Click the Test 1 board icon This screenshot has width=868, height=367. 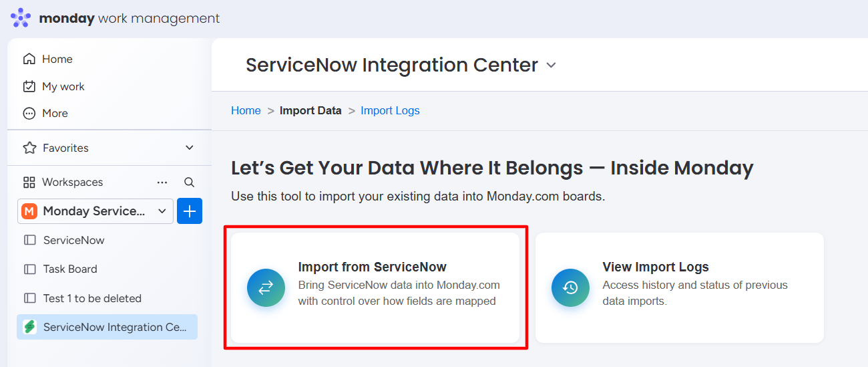29,298
